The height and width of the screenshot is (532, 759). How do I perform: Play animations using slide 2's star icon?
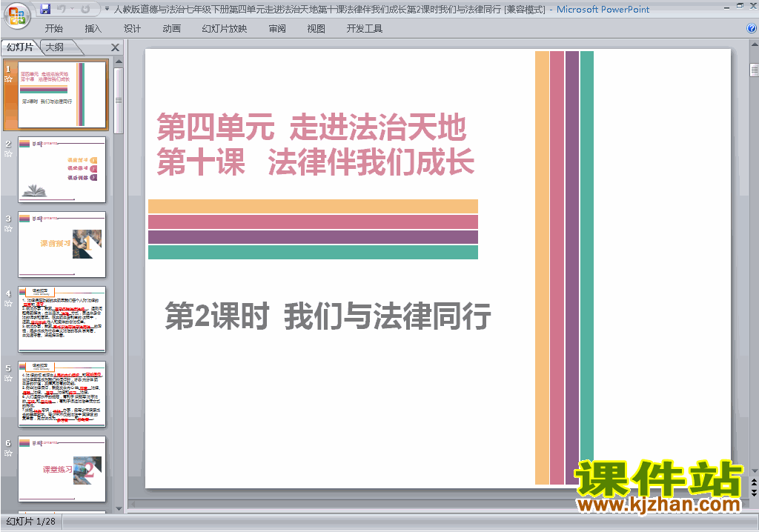click(x=8, y=154)
